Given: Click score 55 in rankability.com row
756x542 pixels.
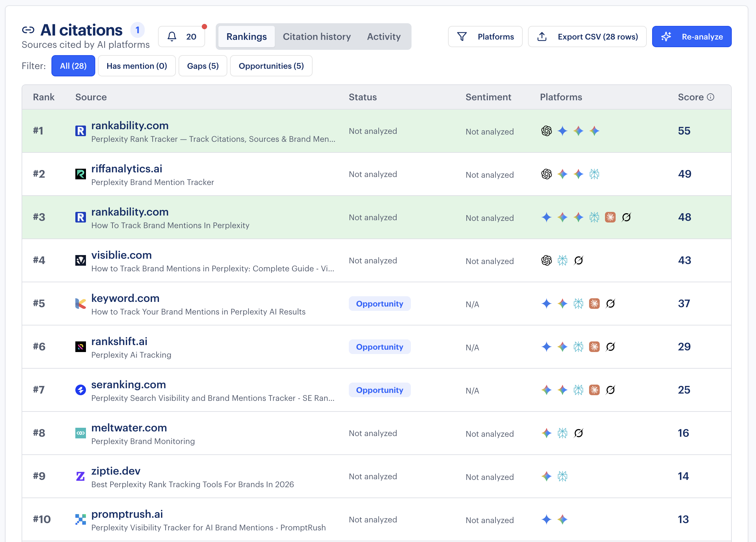Looking at the screenshot, I should [684, 131].
